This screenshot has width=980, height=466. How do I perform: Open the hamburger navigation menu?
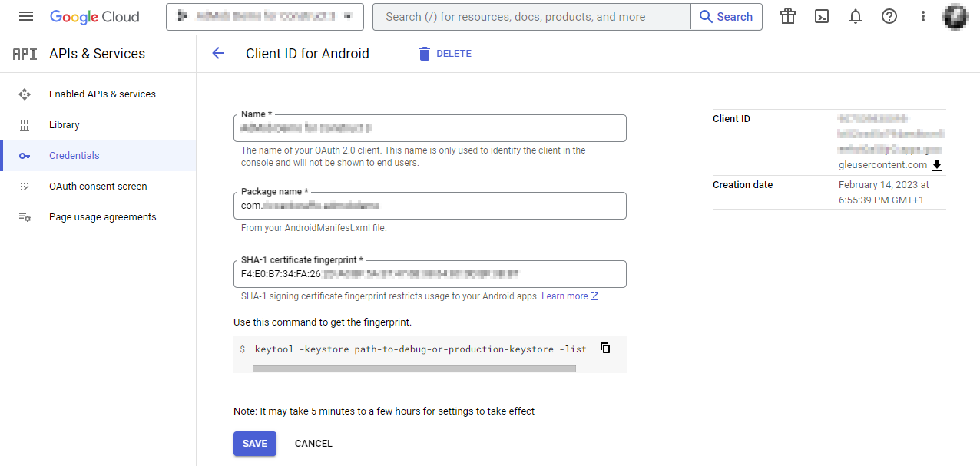tap(26, 17)
